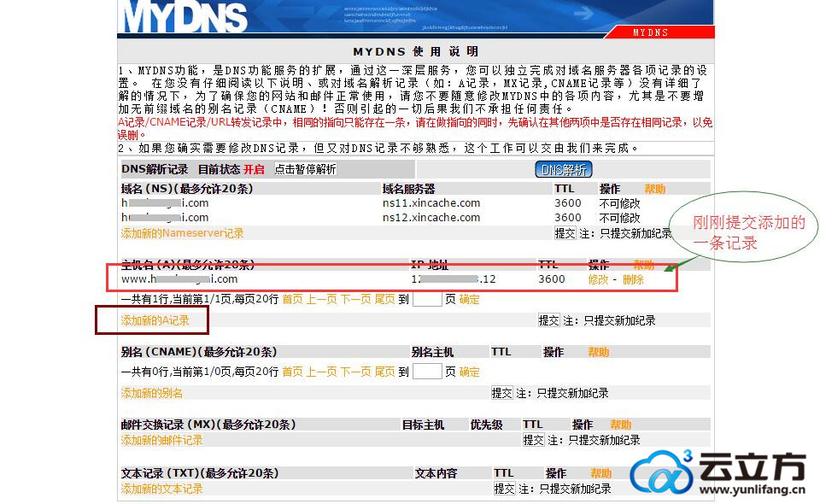Image resolution: width=820 pixels, height=504 pixels.
Task: Go to 下一页 in A record pagination
Action: click(x=356, y=299)
